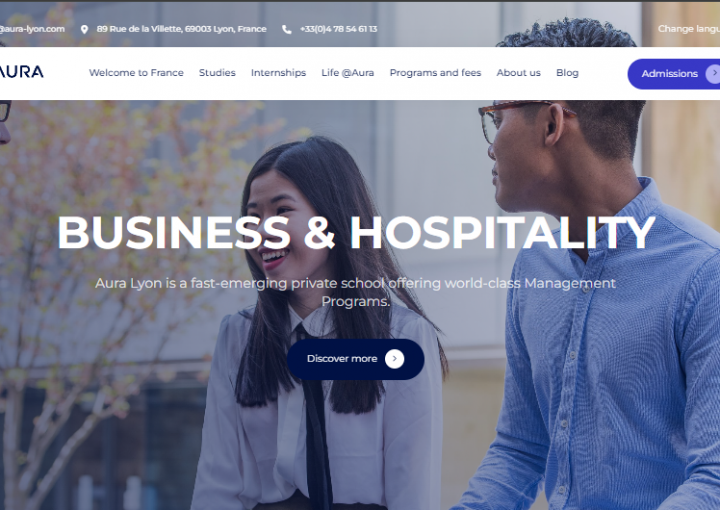Click the BUSINESS & HOSPITALITY heading
Viewport: 720px width, 510px height.
pos(356,233)
